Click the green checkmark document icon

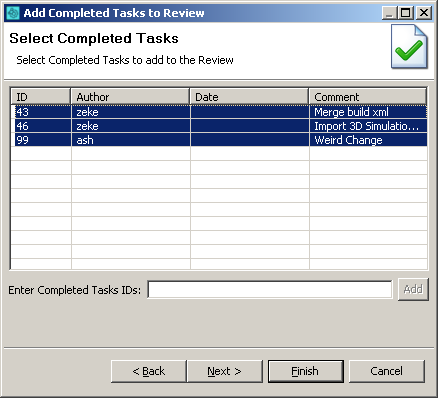(x=409, y=46)
